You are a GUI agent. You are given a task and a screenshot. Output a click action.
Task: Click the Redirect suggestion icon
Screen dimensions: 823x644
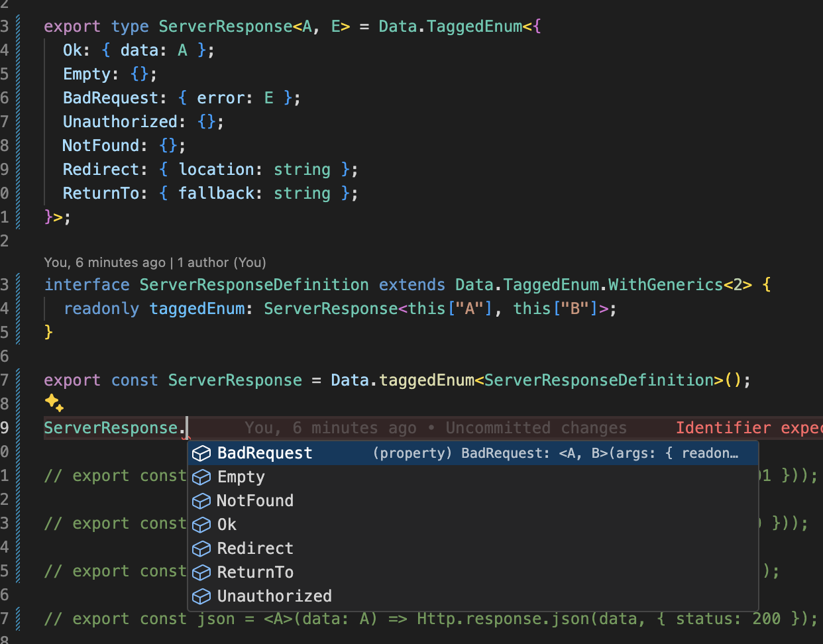201,549
